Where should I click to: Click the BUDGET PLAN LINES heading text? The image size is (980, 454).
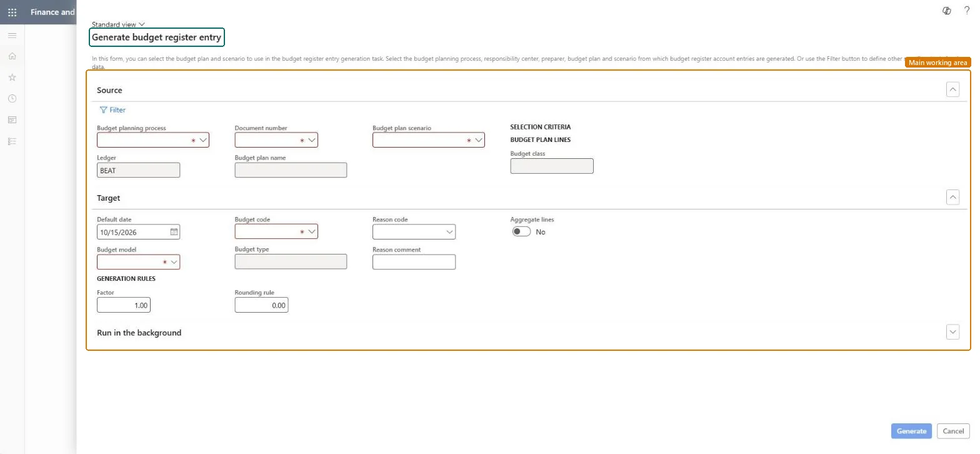click(x=541, y=140)
